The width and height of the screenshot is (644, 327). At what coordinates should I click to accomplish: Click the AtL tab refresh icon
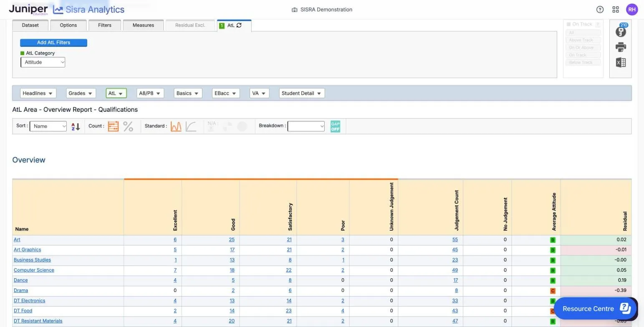click(x=239, y=25)
